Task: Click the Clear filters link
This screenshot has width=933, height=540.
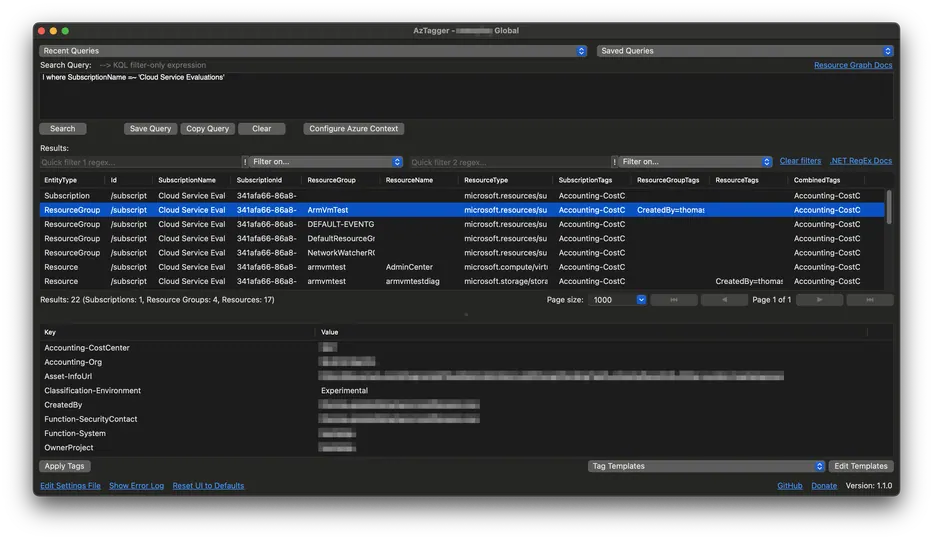Action: [800, 161]
